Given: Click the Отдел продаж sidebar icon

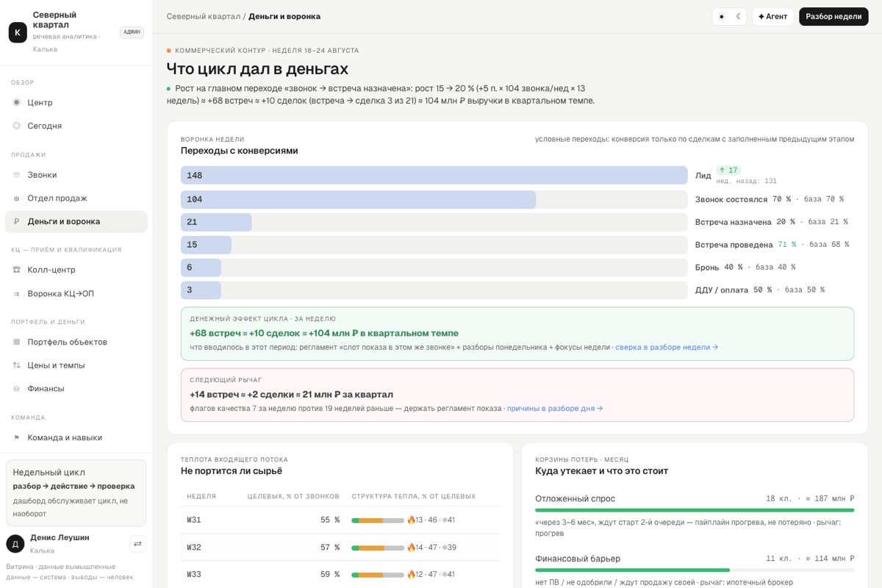Looking at the screenshot, I should coord(17,198).
